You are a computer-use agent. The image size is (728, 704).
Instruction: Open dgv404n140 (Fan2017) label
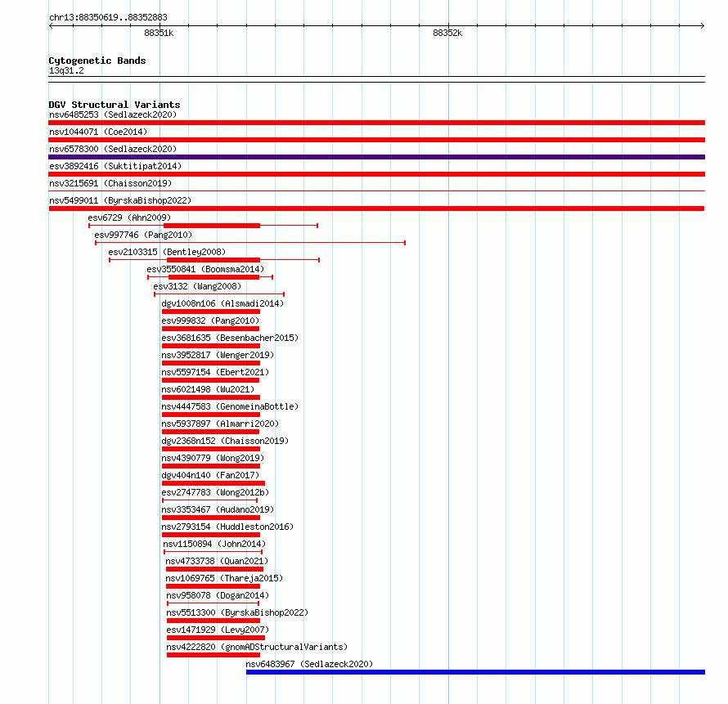(x=210, y=475)
